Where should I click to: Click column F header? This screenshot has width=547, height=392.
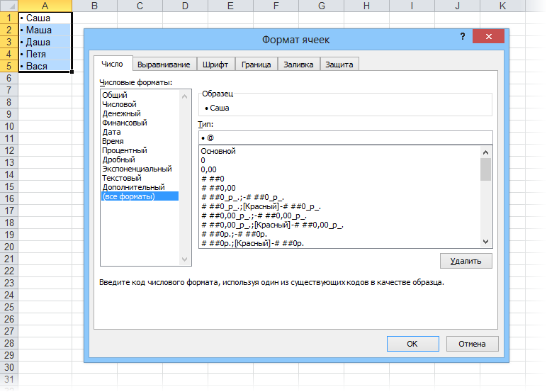(x=276, y=6)
